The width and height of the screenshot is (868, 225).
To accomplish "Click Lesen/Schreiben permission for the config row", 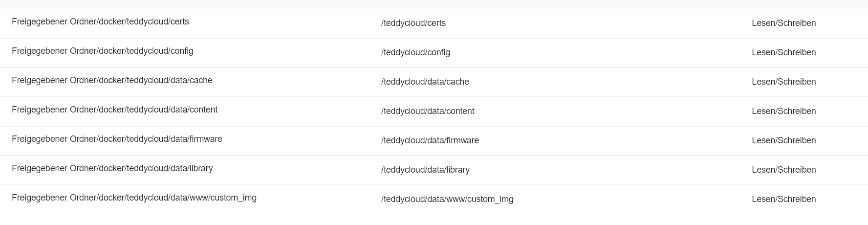I will click(783, 52).
